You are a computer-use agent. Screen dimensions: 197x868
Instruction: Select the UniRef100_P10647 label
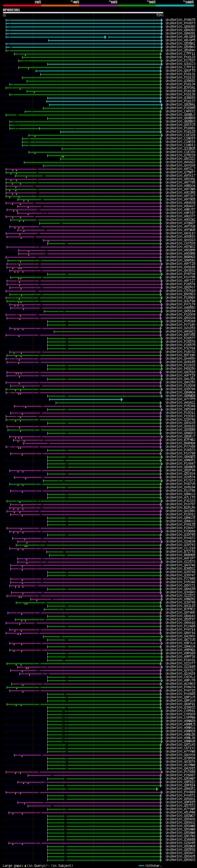pyautogui.click(x=180, y=464)
